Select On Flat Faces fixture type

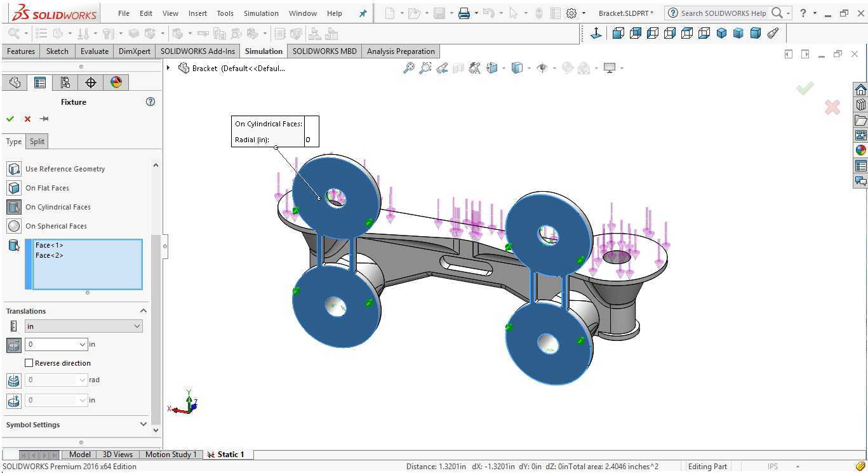pos(47,188)
